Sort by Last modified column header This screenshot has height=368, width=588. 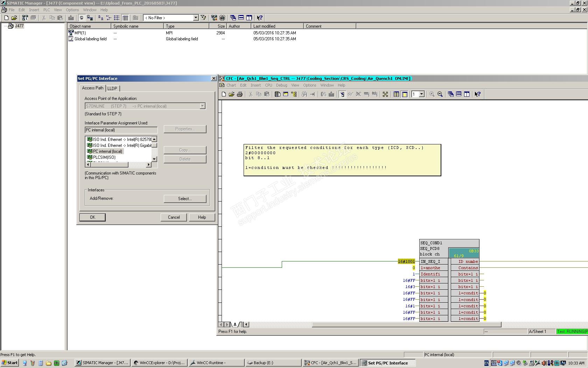coord(277,26)
